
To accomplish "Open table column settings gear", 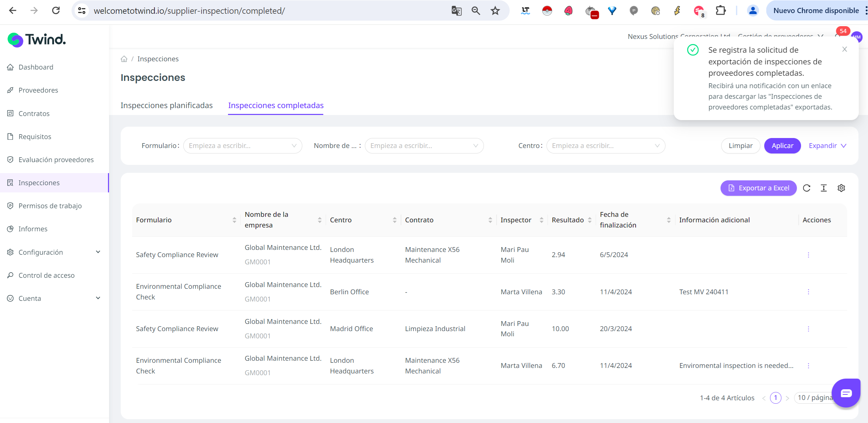I will point(841,188).
